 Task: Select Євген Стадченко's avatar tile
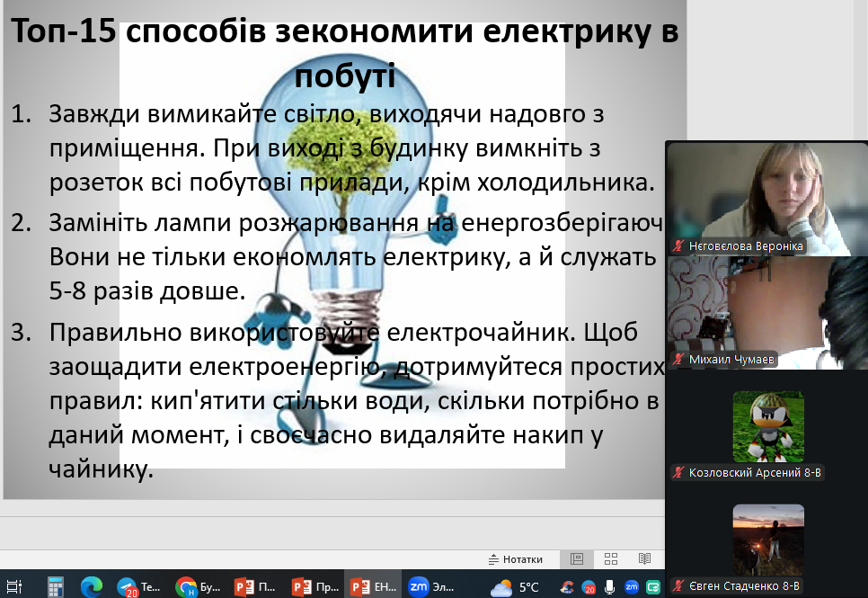766,538
